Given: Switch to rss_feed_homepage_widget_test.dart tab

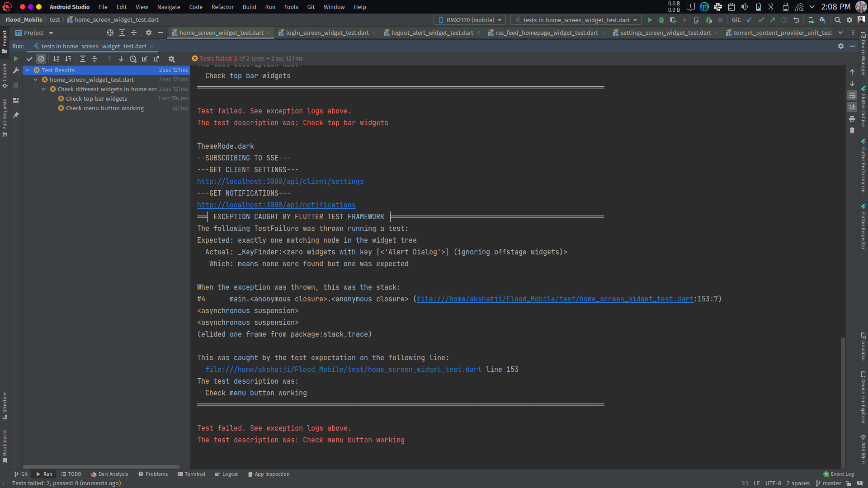Looking at the screenshot, I should tap(547, 33).
